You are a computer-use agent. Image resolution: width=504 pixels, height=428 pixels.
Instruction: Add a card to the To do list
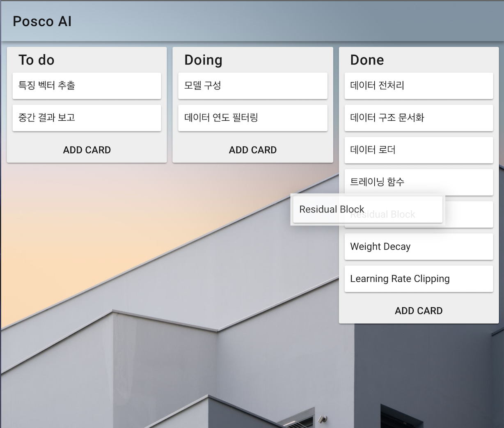coord(87,150)
